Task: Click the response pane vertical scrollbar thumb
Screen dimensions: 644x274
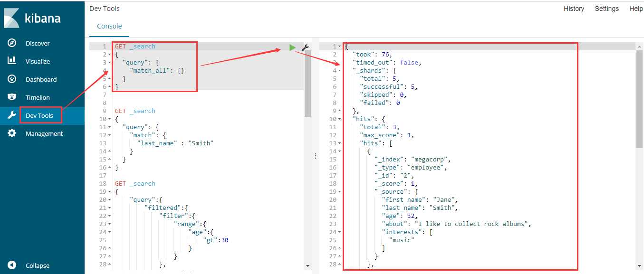Action: coord(639,99)
